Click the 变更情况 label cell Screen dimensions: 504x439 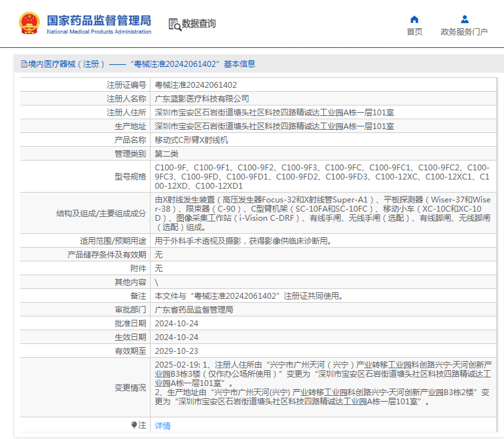pyautogui.click(x=85, y=387)
